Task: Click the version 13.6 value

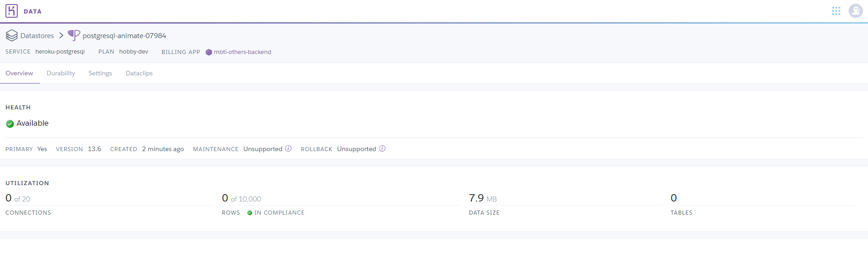Action: click(94, 149)
